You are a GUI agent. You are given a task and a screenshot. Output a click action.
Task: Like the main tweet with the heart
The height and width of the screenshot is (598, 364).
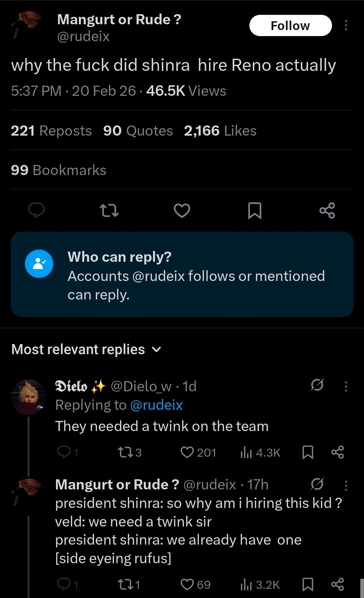[182, 211]
